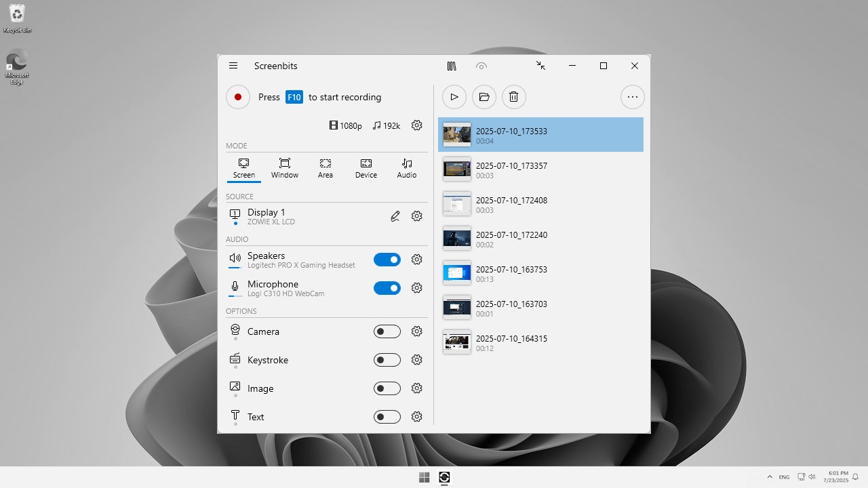The height and width of the screenshot is (488, 868).
Task: Choose the Device capture mode
Action: (366, 169)
